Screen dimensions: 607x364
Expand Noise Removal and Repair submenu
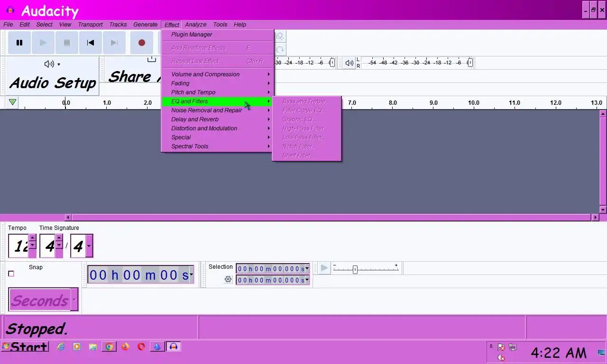point(218,110)
